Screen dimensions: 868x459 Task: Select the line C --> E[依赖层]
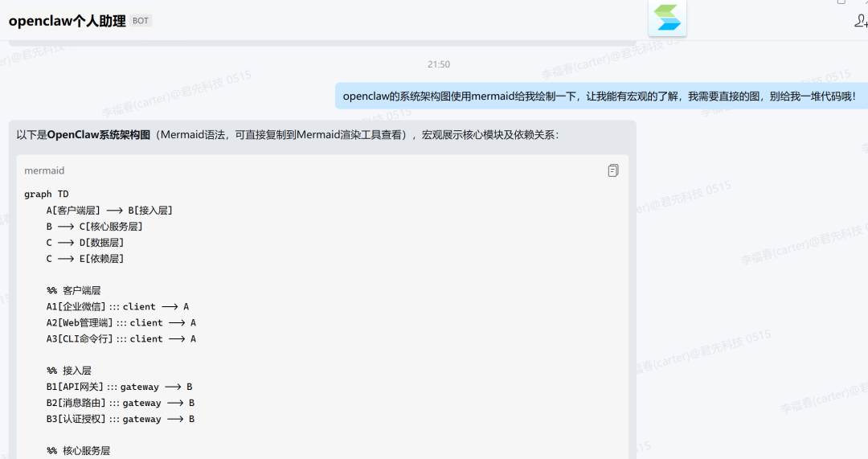click(x=85, y=259)
